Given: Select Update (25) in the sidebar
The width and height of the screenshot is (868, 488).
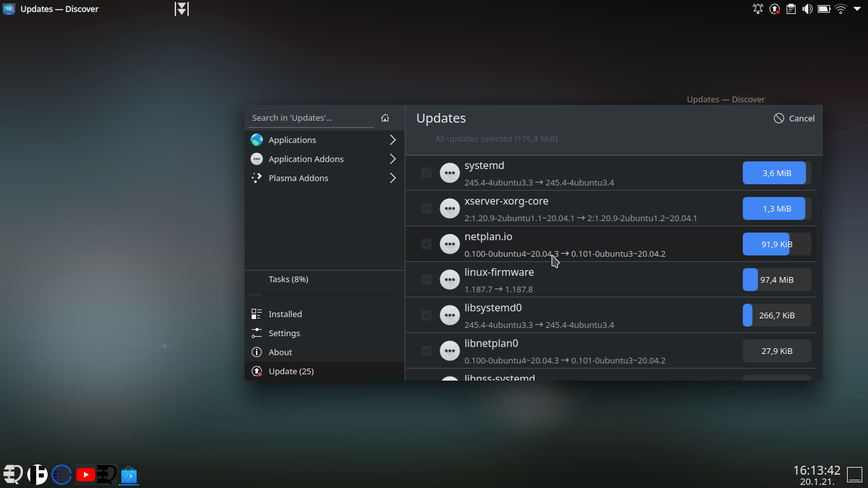Looking at the screenshot, I should tap(325, 371).
